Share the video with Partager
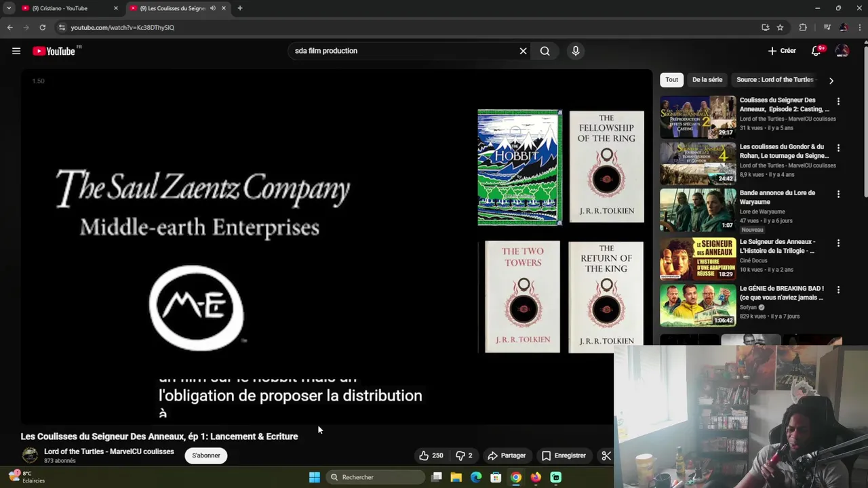 (x=507, y=455)
